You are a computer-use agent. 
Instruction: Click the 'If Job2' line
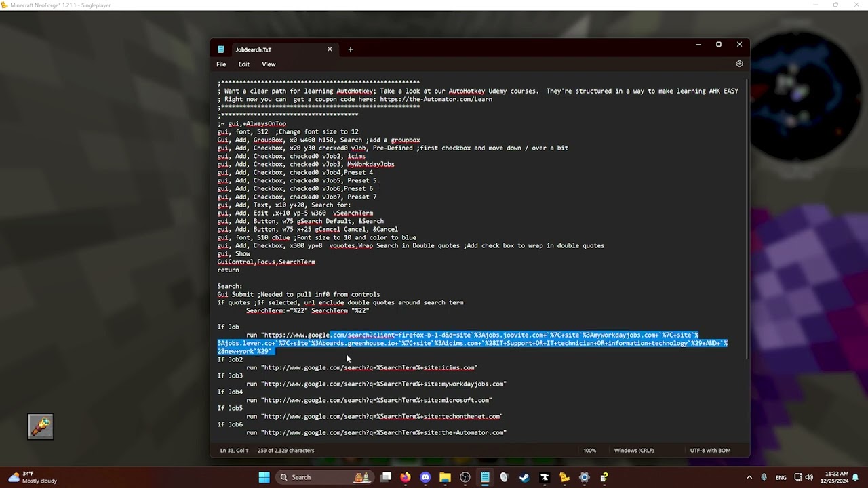(230, 359)
